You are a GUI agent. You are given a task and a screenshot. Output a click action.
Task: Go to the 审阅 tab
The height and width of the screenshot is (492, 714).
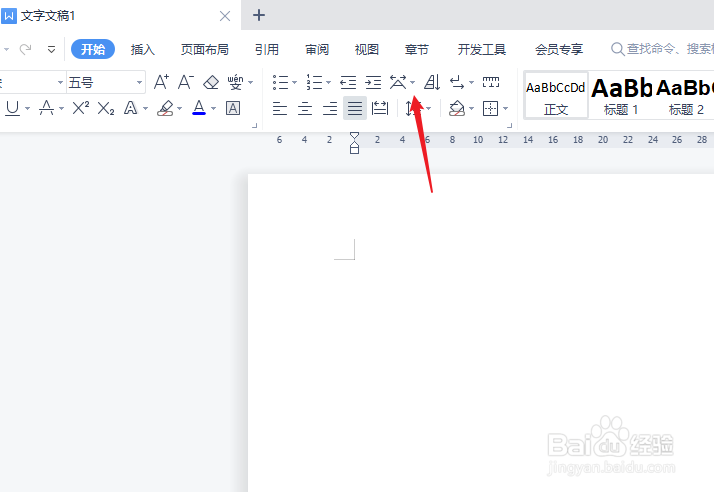click(317, 49)
